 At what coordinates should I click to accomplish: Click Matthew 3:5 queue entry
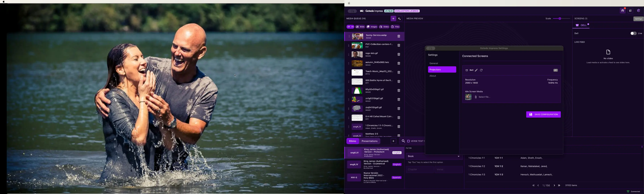point(374,135)
